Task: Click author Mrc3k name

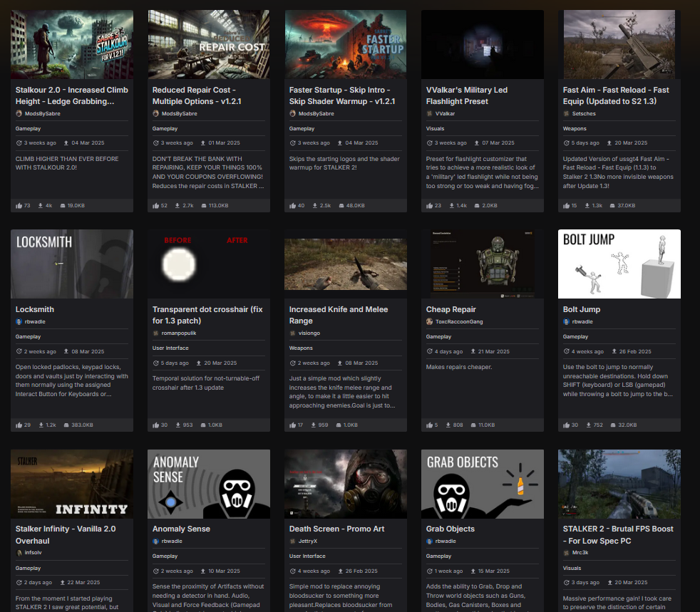Action: (580, 552)
